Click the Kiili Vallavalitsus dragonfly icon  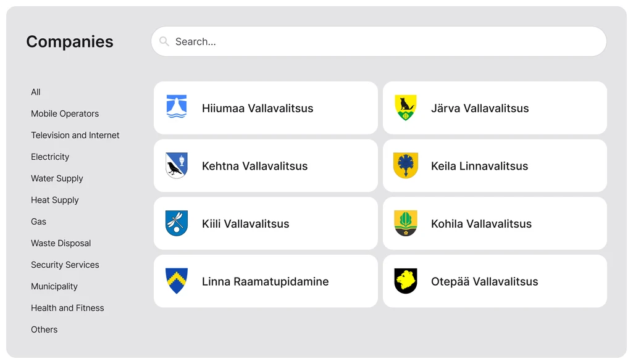(x=176, y=223)
